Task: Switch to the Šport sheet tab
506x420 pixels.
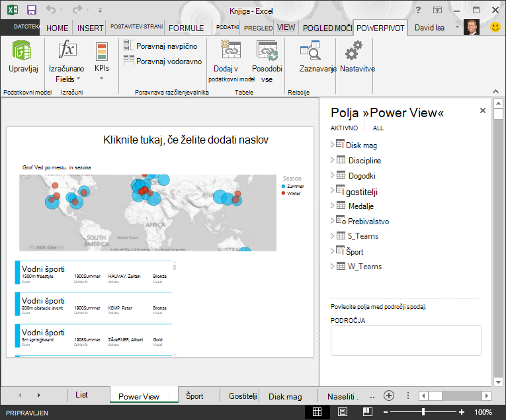Action: coord(194,396)
